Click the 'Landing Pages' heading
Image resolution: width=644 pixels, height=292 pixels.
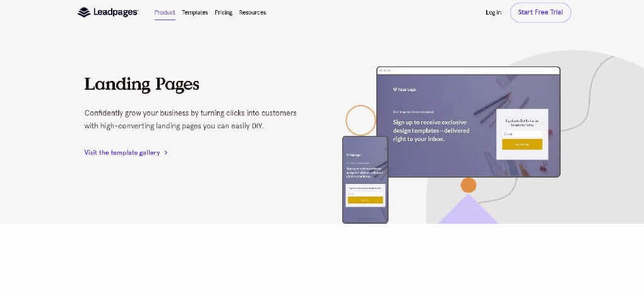point(141,84)
